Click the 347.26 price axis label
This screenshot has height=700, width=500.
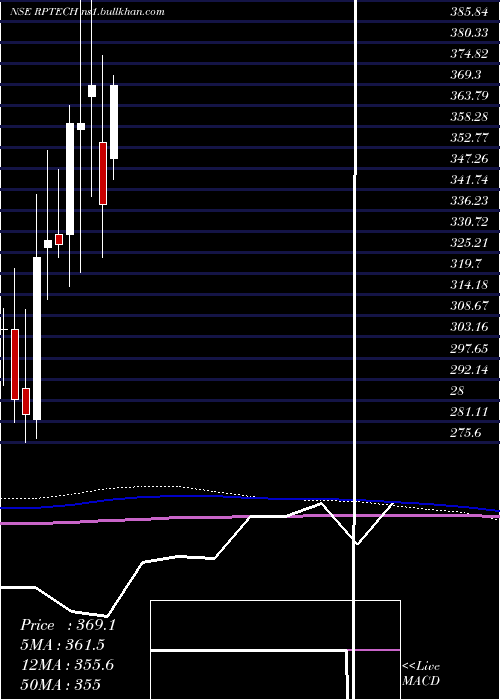pos(469,158)
